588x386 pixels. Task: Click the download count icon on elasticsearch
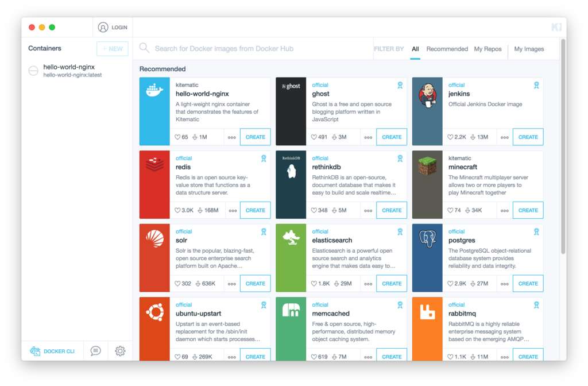[336, 284]
